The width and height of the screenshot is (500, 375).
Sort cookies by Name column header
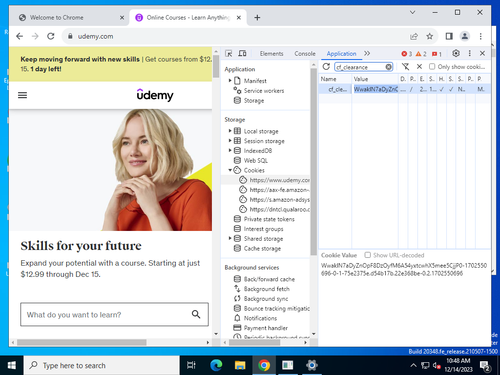335,79
